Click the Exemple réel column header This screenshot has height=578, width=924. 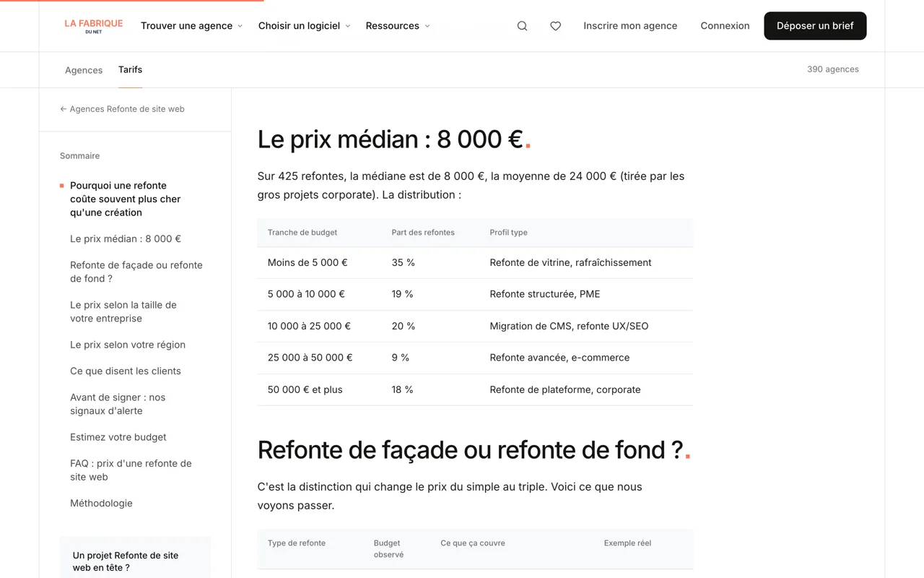pyautogui.click(x=628, y=543)
